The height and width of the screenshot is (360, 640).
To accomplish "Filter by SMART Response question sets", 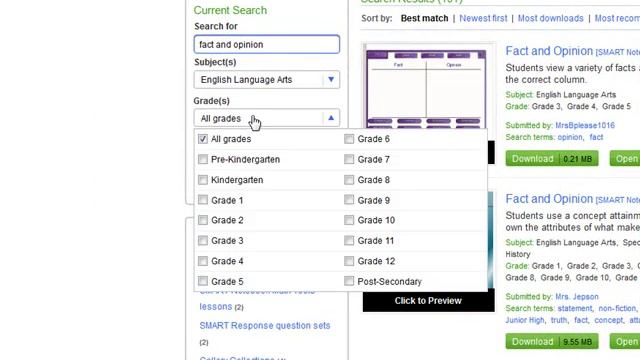I will pyautogui.click(x=265, y=326).
